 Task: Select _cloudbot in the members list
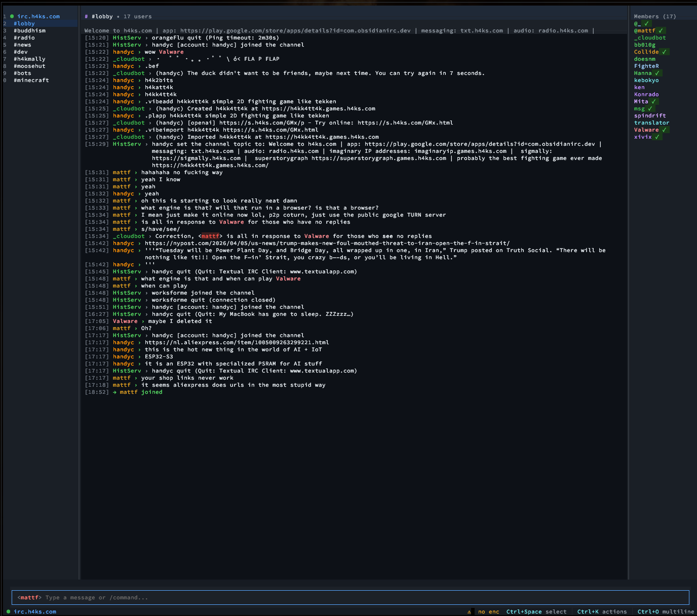click(x=649, y=37)
